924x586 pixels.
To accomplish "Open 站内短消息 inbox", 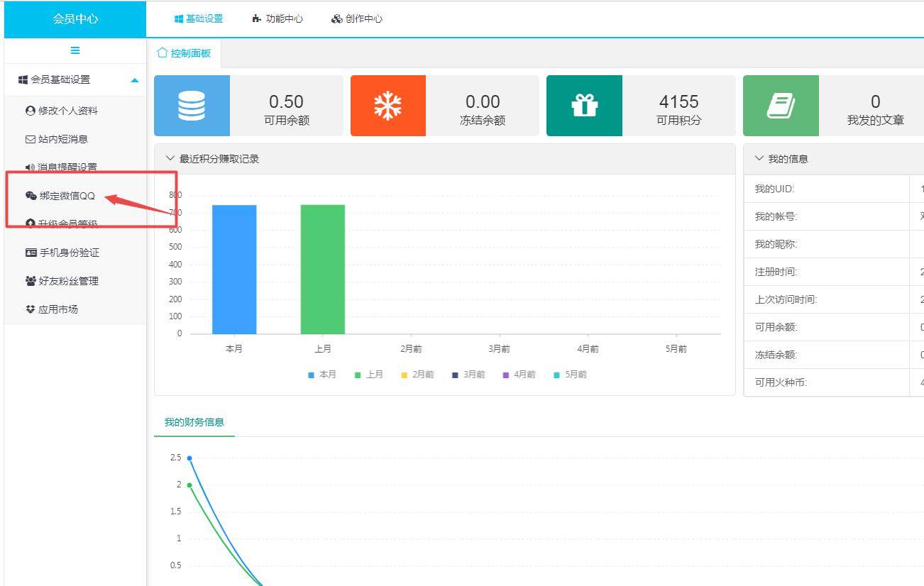I will [57, 139].
